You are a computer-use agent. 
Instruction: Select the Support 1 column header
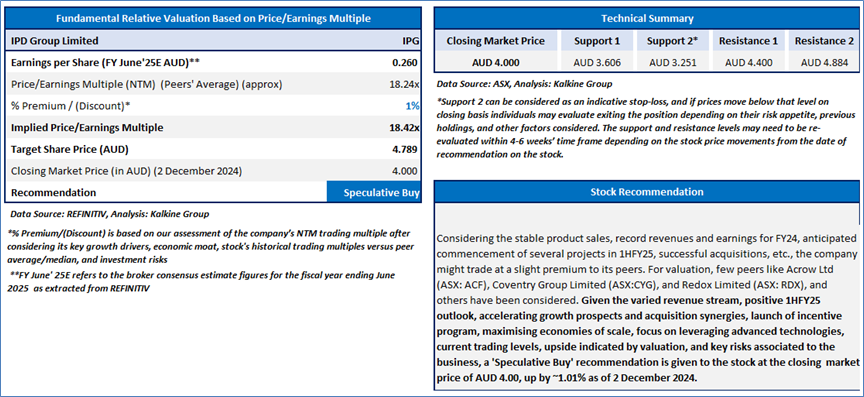[597, 41]
